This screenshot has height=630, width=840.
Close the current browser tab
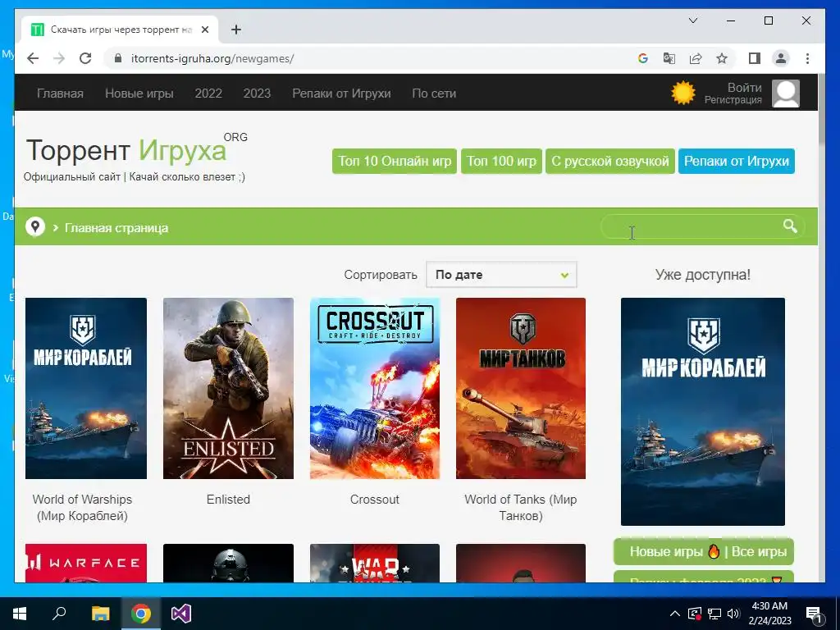[204, 30]
